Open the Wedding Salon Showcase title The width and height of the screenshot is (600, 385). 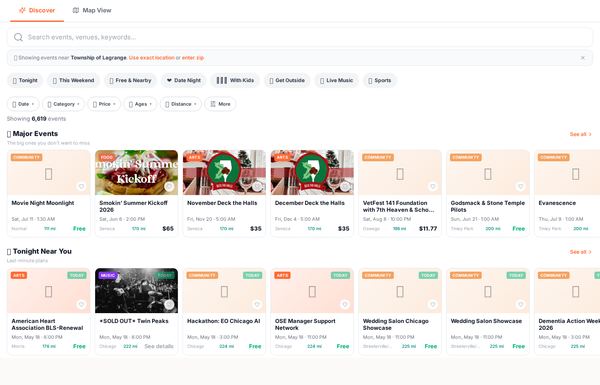pyautogui.click(x=486, y=321)
